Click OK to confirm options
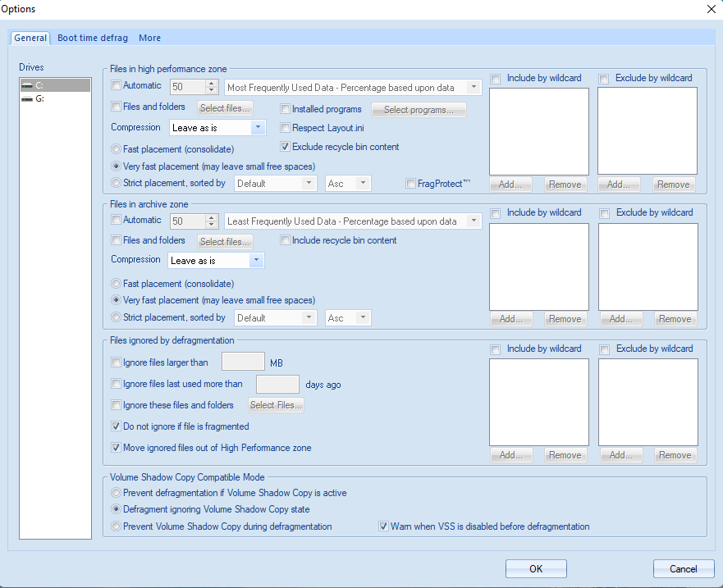Viewport: 723px width, 588px height. pyautogui.click(x=536, y=568)
